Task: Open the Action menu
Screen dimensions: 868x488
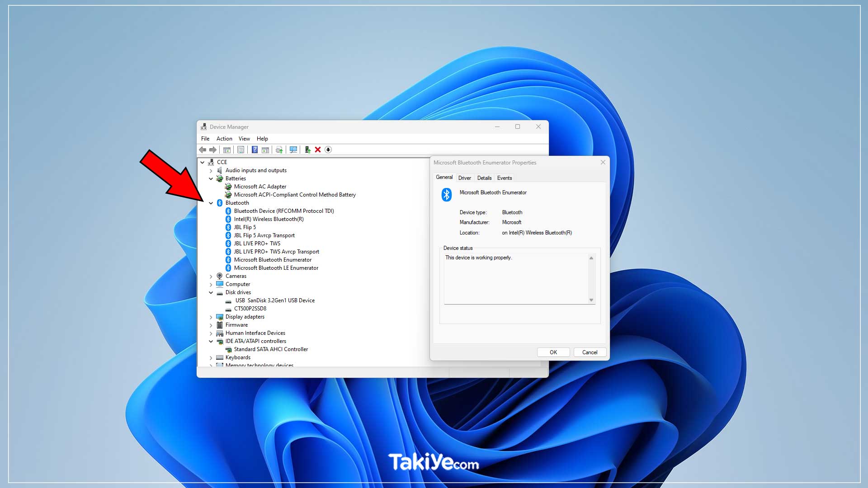Action: tap(224, 139)
